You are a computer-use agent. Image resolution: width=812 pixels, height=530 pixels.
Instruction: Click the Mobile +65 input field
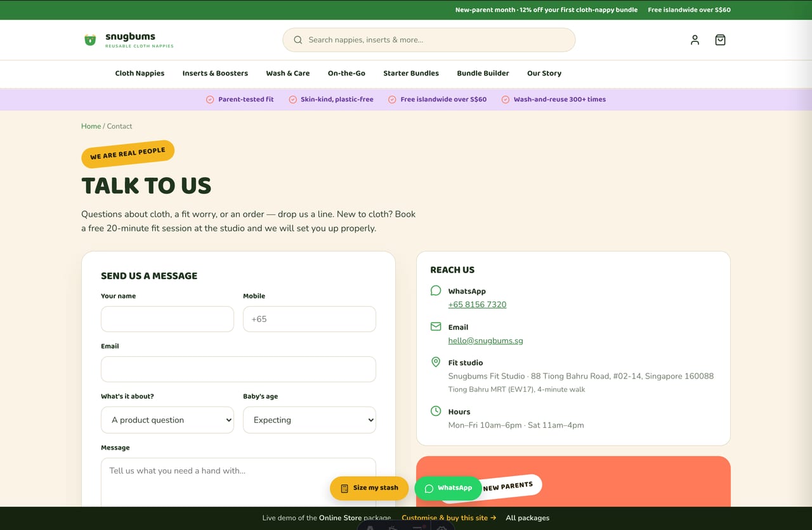pos(310,319)
